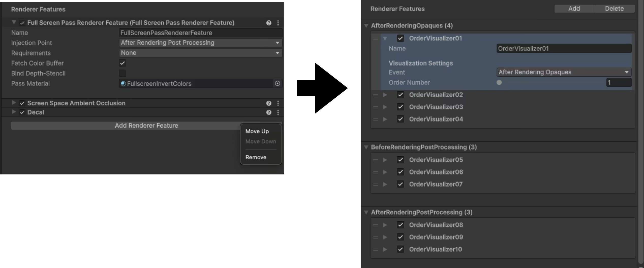Open kebab menu for Full Screen Pass feature
This screenshot has height=268, width=644.
278,23
